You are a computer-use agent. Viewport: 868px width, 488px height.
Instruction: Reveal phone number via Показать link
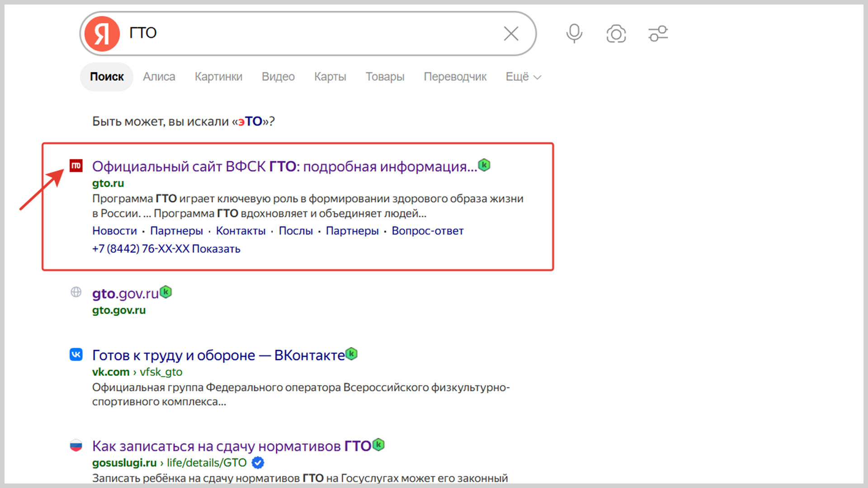point(216,249)
